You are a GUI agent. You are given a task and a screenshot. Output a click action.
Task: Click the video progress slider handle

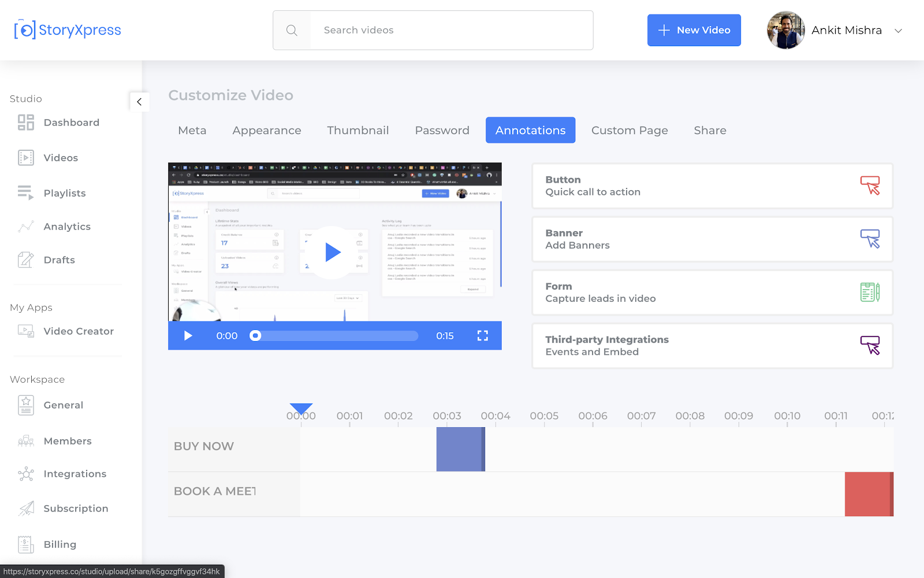point(255,336)
